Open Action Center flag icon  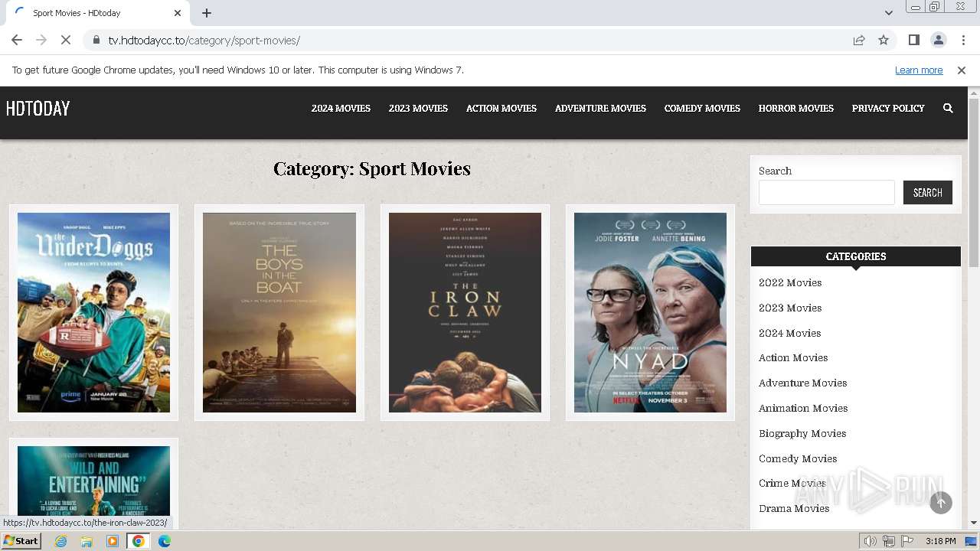click(907, 541)
